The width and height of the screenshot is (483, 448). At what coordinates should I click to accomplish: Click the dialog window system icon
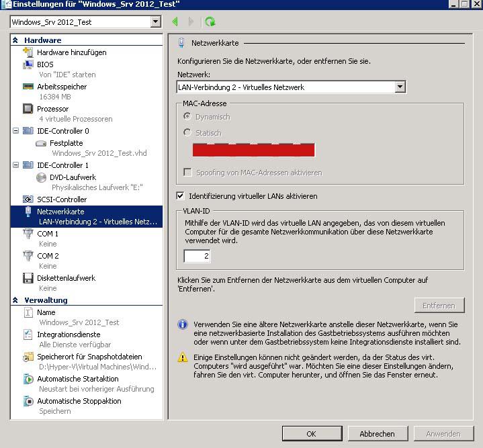pyautogui.click(x=6, y=4)
